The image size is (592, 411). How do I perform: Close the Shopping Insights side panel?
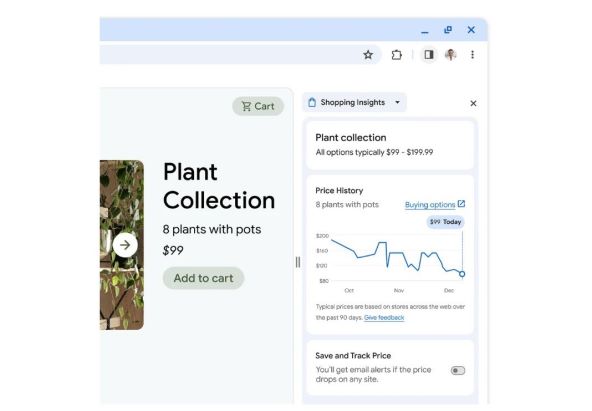tap(473, 103)
